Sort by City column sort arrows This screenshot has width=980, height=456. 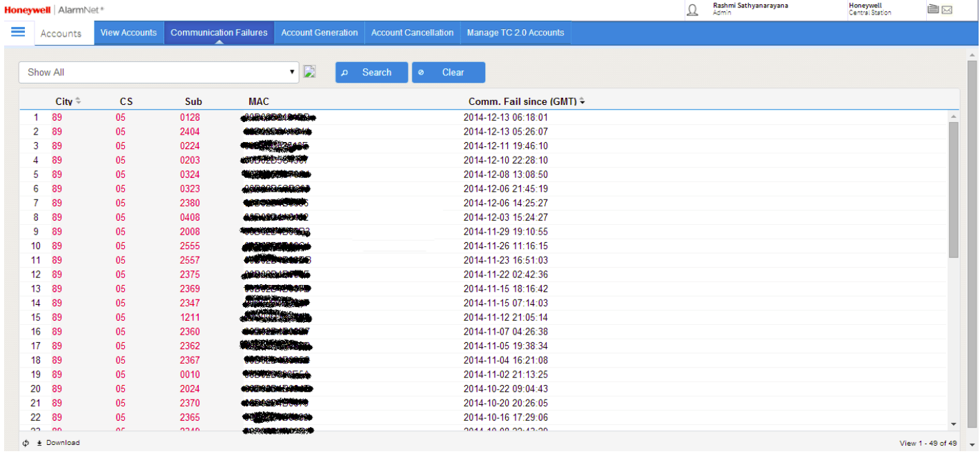tap(78, 101)
